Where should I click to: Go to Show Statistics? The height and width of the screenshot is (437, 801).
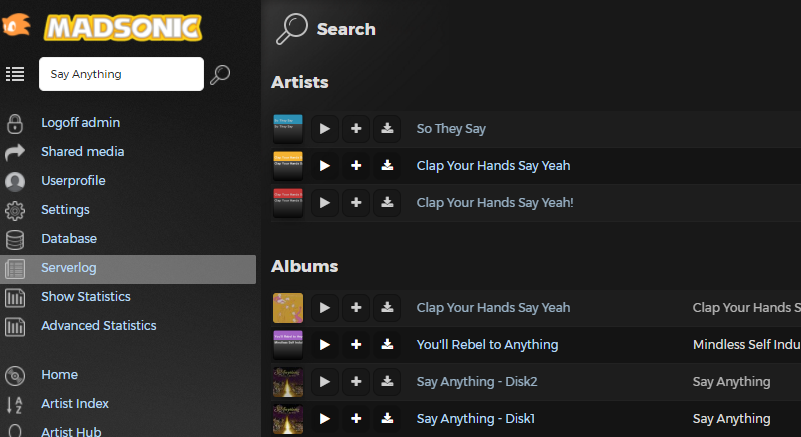tap(85, 297)
